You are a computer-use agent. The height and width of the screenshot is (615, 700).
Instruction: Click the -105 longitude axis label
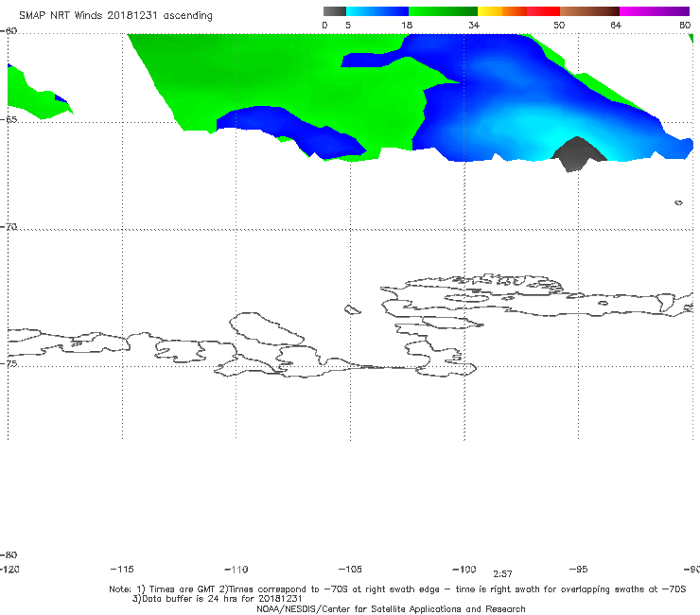click(x=350, y=570)
